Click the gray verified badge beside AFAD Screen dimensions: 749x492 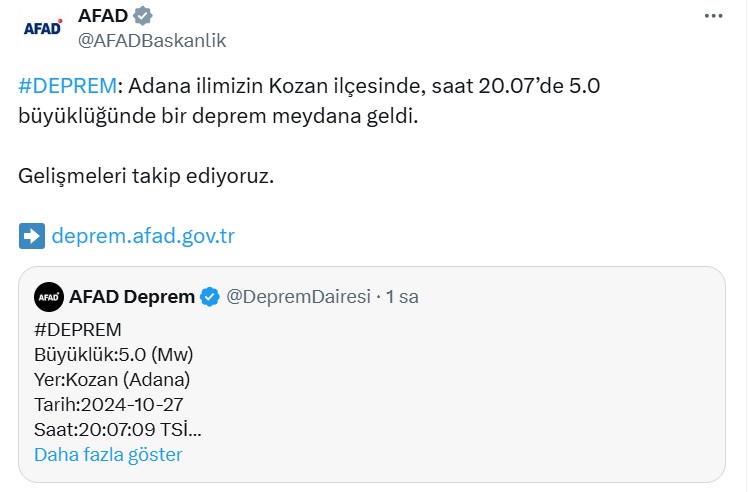(x=143, y=17)
